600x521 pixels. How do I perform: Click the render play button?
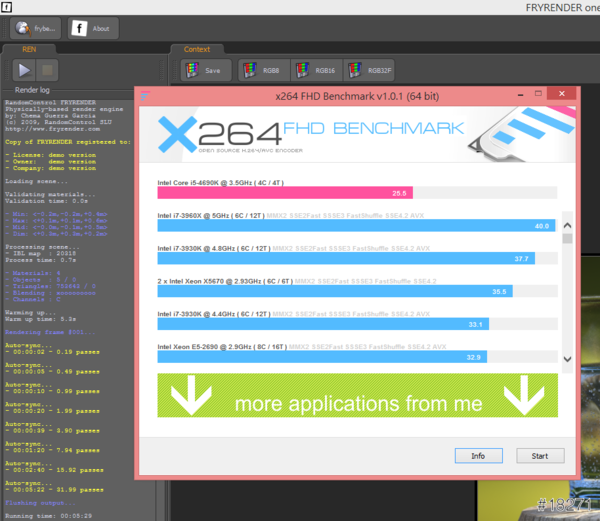pyautogui.click(x=24, y=70)
